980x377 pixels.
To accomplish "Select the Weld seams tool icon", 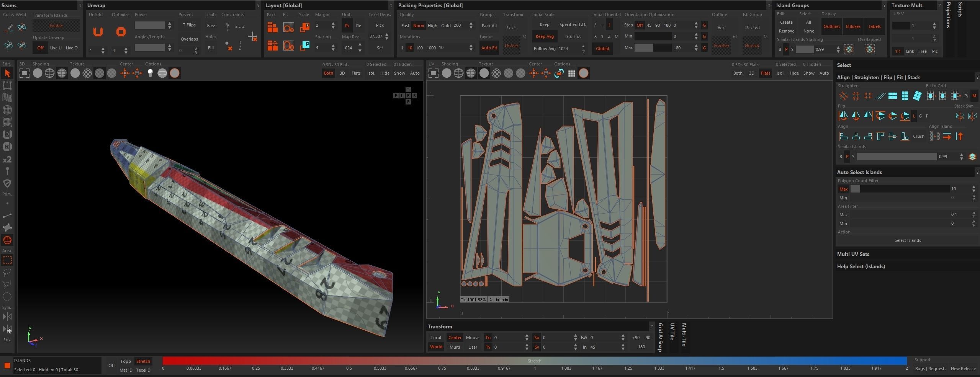I will 22,27.
